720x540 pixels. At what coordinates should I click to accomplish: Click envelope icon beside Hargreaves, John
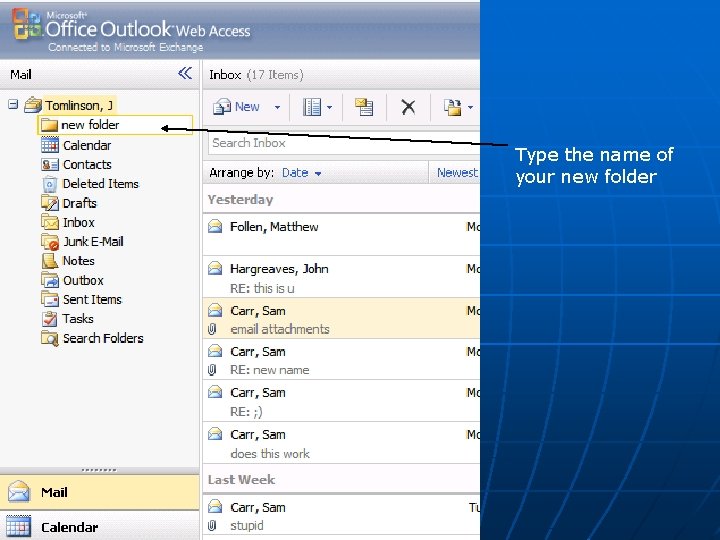215,268
